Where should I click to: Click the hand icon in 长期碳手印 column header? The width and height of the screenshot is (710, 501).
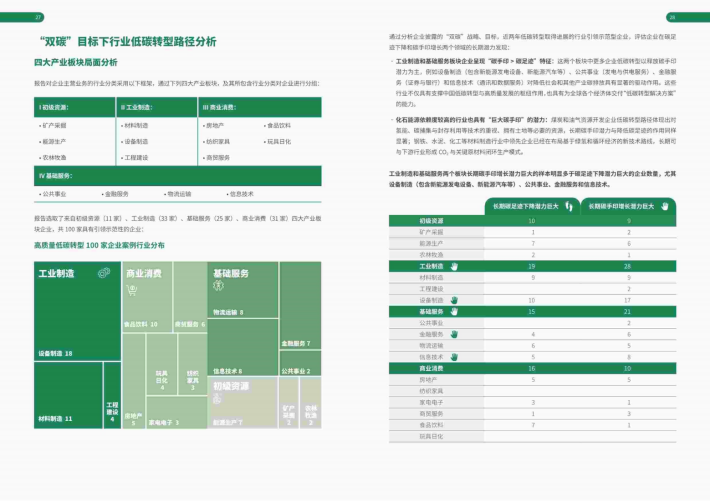pos(664,205)
